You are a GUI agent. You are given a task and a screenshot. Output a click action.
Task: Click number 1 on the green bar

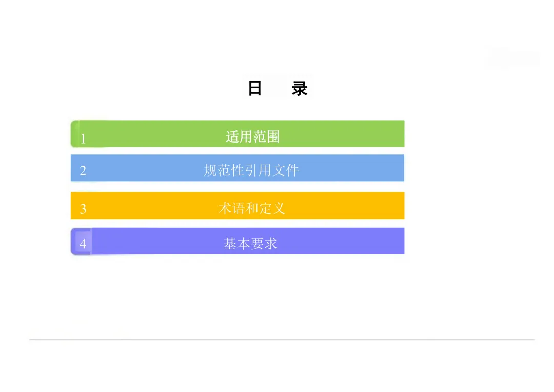[x=83, y=139]
